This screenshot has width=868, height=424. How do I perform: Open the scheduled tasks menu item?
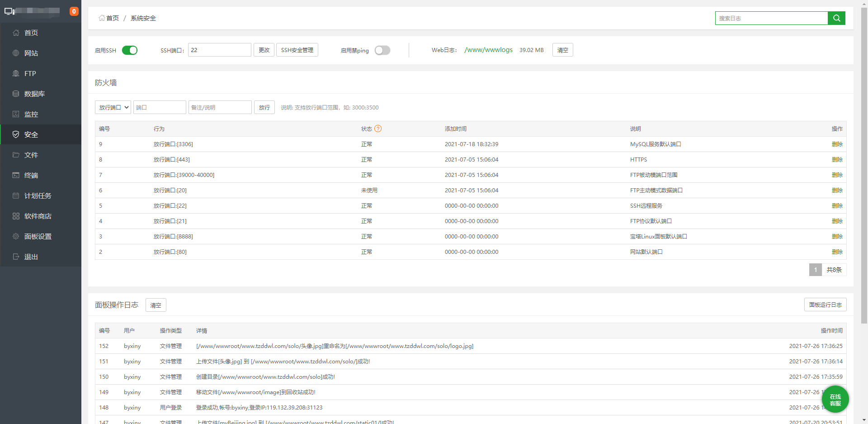38,195
